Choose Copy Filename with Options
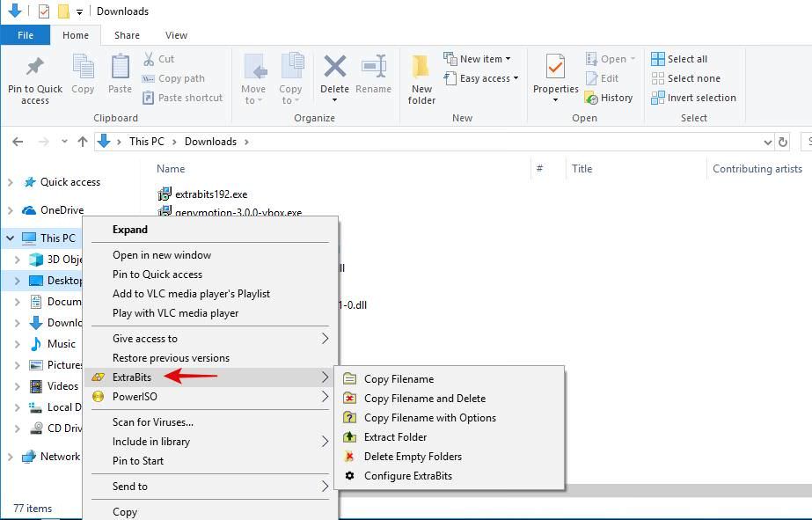Screen dimensions: 812x520 (x=449, y=417)
